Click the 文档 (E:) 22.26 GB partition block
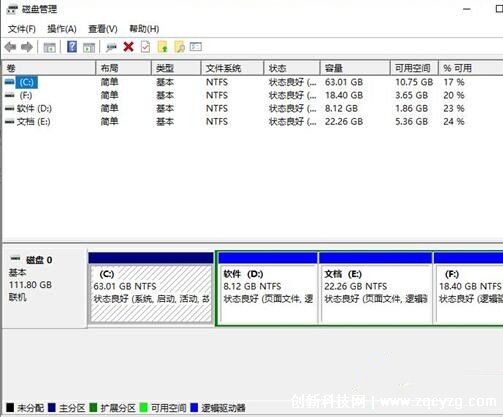 pyautogui.click(x=375, y=288)
